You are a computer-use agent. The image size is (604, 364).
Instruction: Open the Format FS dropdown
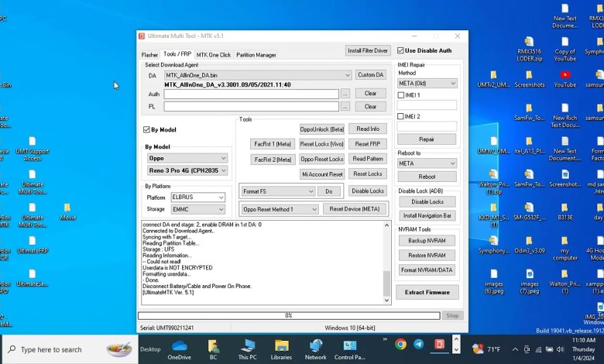click(278, 191)
